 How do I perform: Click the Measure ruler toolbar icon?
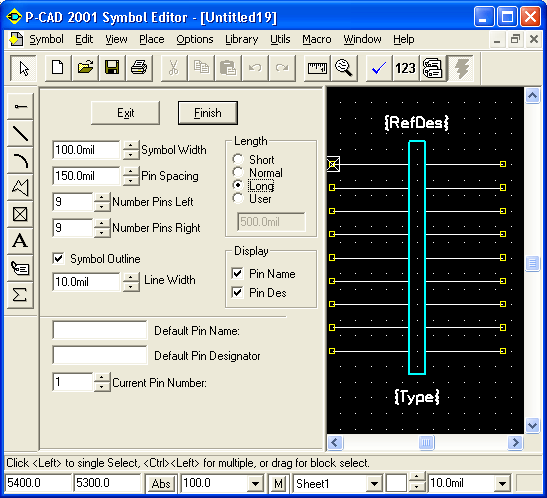tap(317, 68)
